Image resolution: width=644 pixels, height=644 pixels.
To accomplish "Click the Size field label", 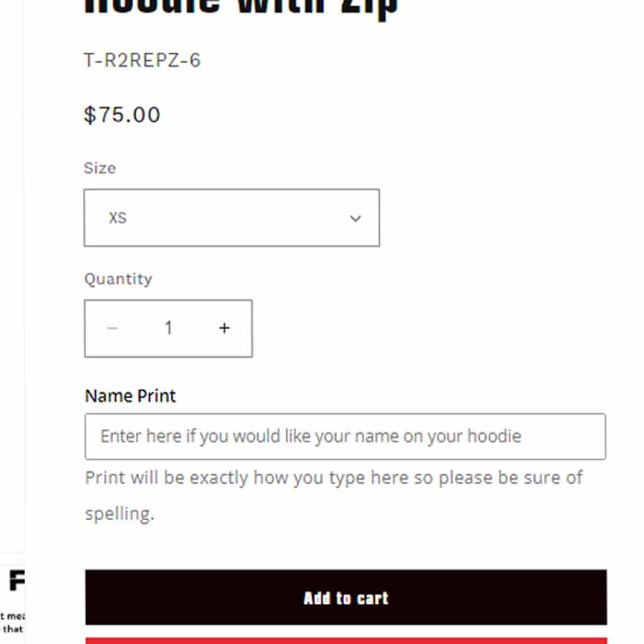I will (100, 168).
